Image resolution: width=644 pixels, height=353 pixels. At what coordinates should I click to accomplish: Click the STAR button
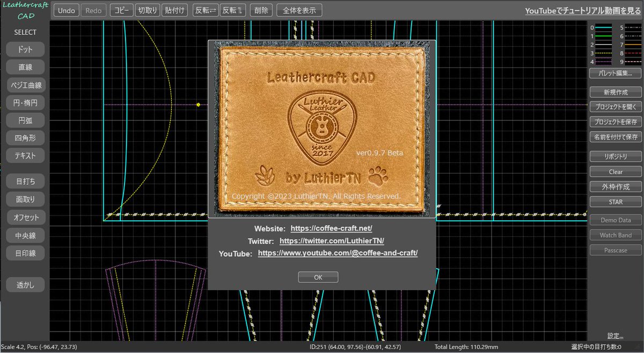point(616,201)
